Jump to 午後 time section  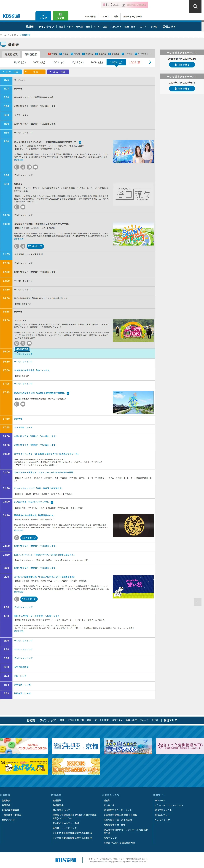35,72
